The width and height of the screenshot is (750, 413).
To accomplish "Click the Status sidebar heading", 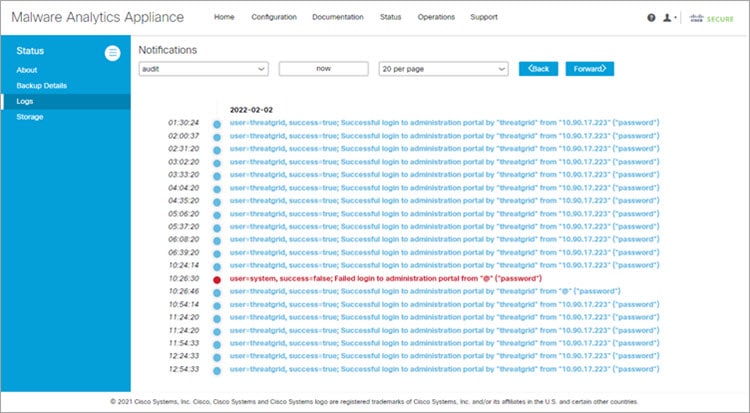I will tap(30, 51).
